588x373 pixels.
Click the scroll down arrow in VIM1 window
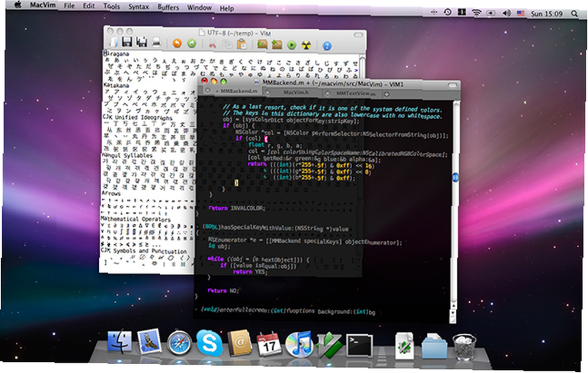coord(453,314)
